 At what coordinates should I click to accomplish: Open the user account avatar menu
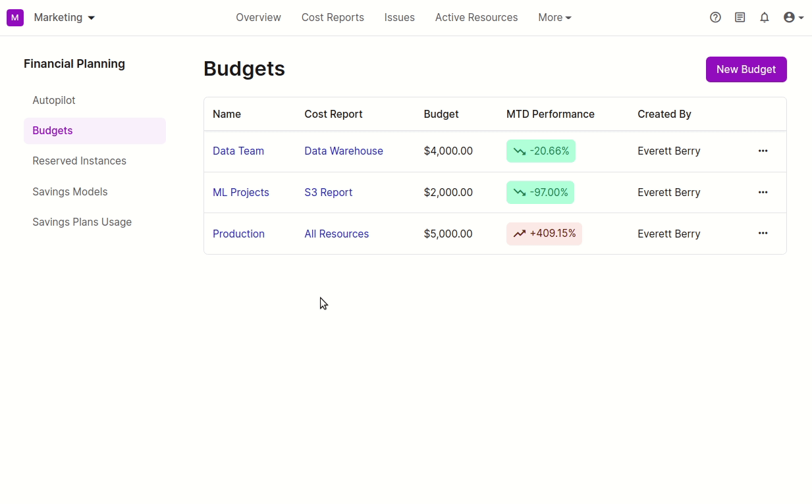point(793,18)
